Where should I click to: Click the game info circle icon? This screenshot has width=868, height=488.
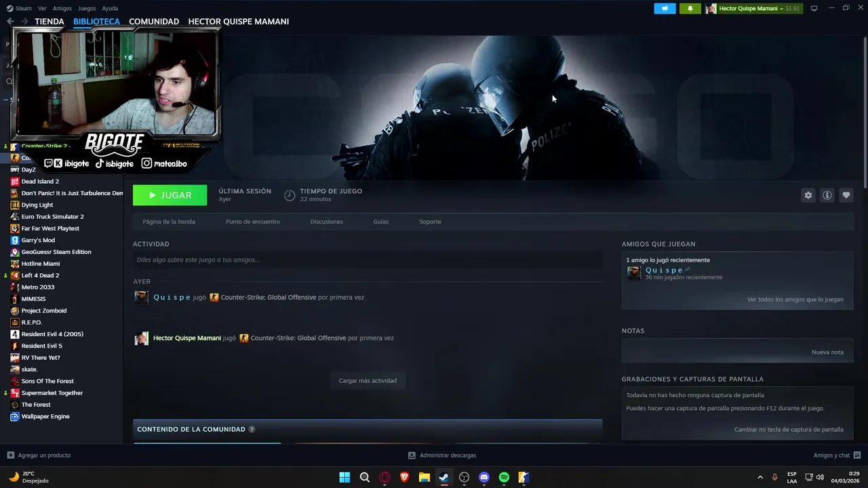(827, 195)
